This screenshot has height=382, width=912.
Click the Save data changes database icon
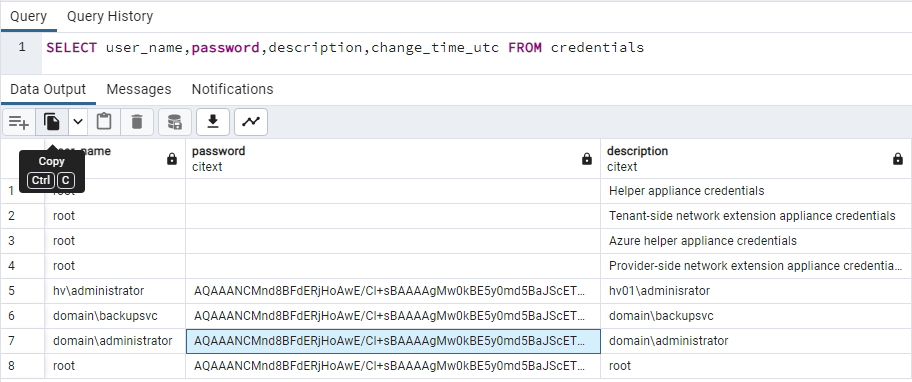pos(174,122)
